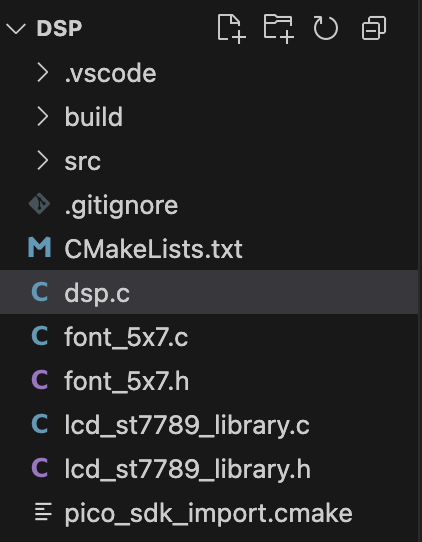Open pico_sdk_import.cmake file

[209, 512]
